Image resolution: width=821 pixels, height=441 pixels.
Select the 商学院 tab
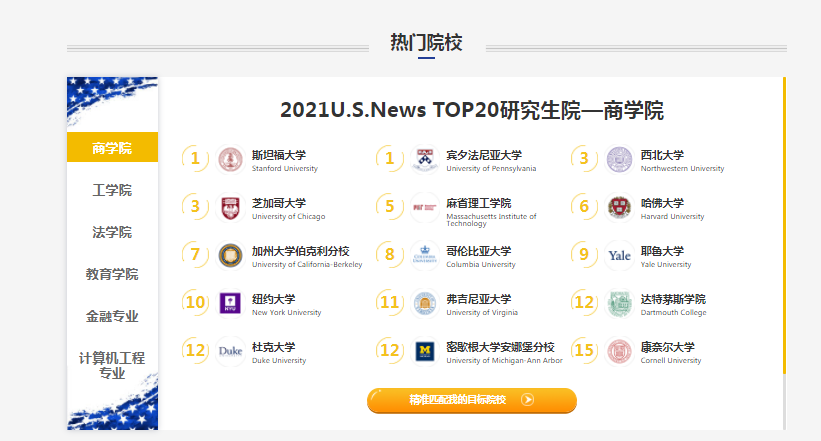[112, 148]
